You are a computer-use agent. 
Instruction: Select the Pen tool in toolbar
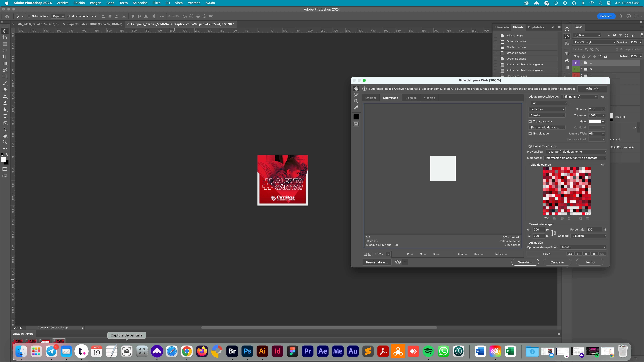tap(5, 123)
